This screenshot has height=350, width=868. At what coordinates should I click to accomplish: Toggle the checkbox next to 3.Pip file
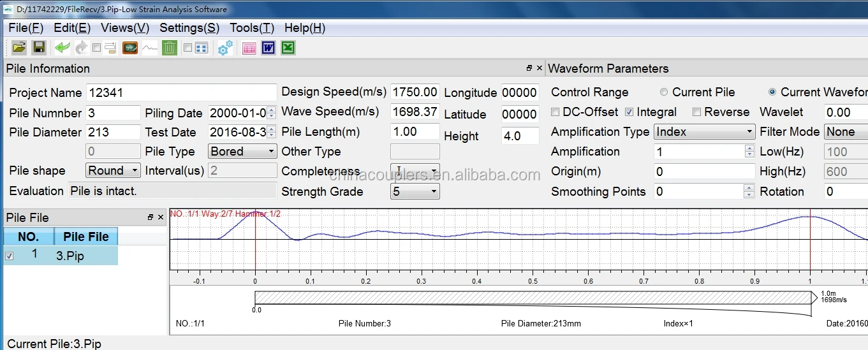tap(9, 256)
